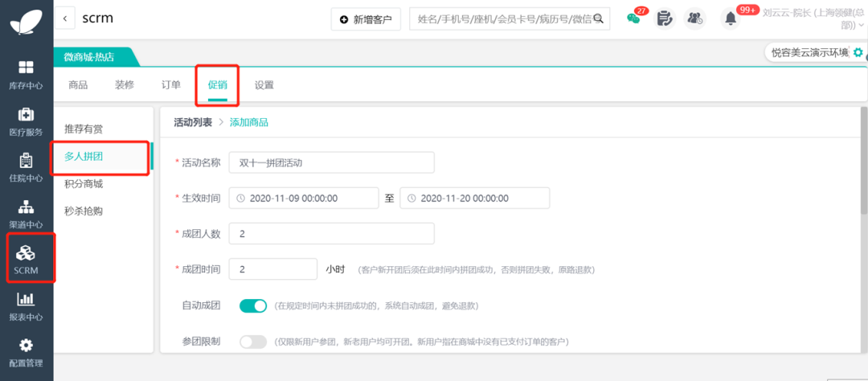Click the teal gear beside 悦容美云演示环境
The width and height of the screenshot is (868, 381).
pos(858,52)
